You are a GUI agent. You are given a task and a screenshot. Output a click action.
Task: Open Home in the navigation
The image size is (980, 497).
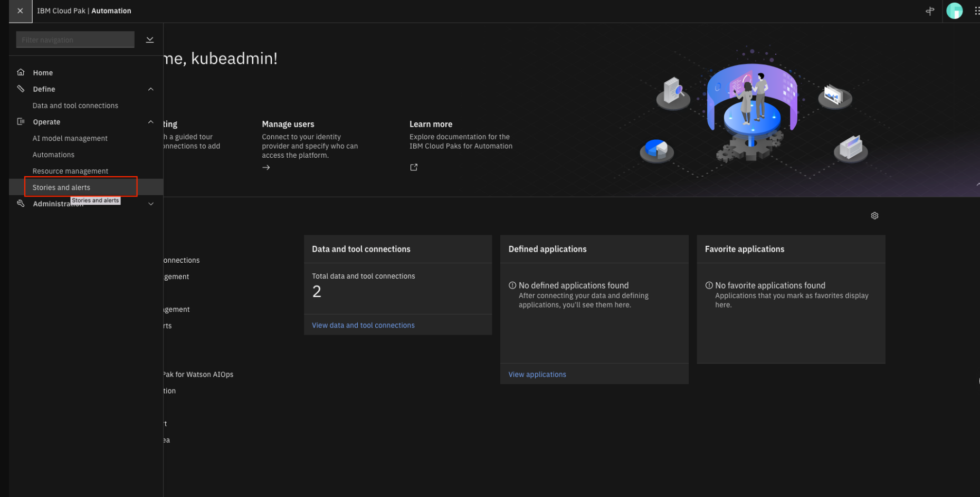pyautogui.click(x=42, y=73)
